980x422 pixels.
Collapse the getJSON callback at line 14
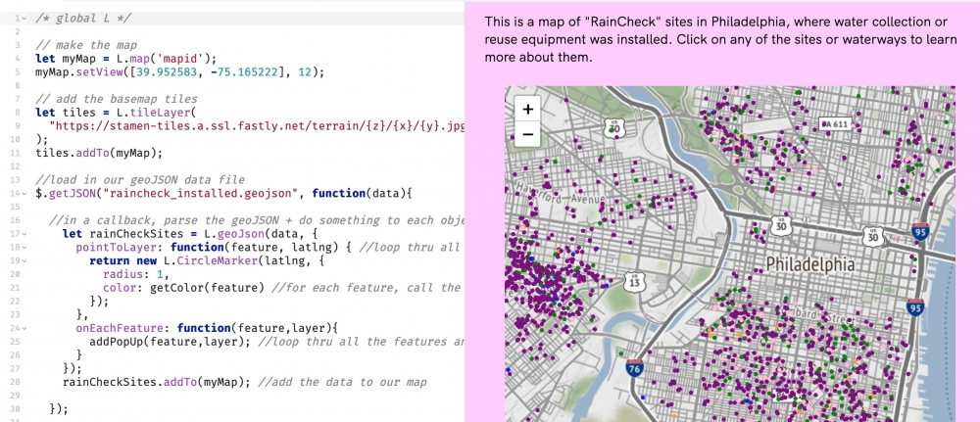(24, 194)
